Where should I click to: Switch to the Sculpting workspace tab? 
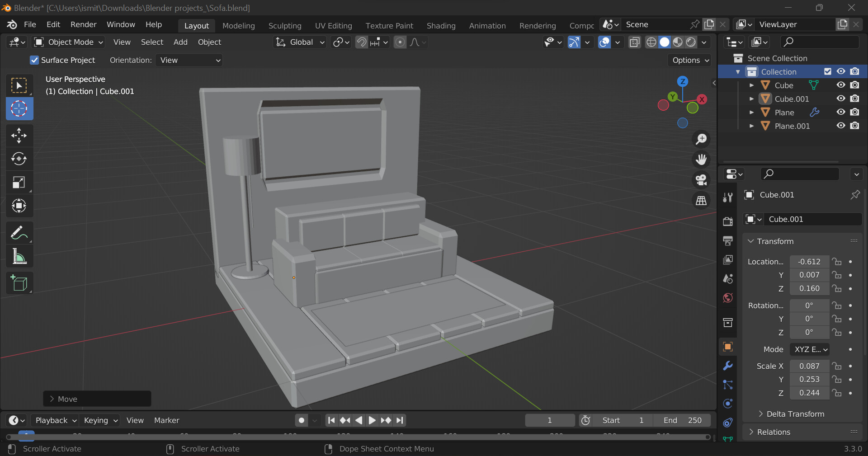point(284,26)
